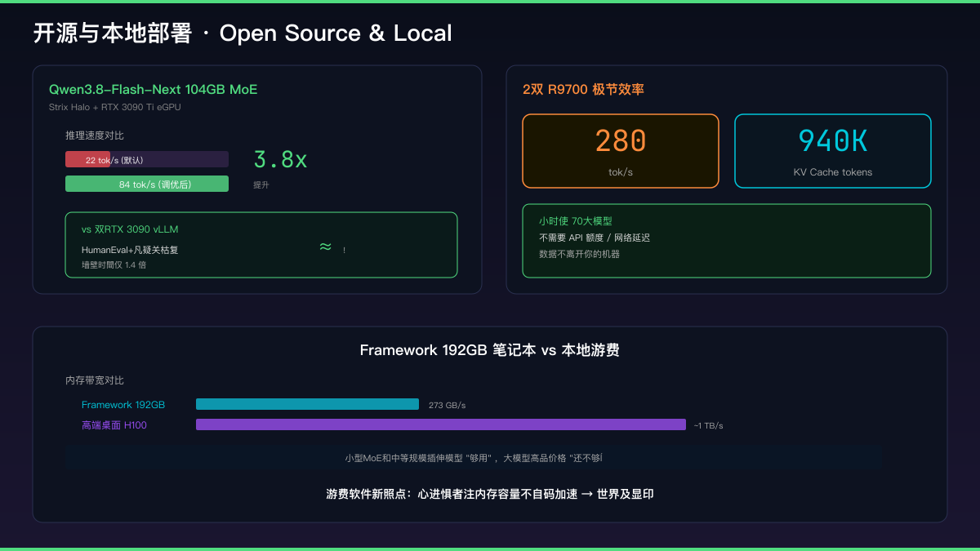980x551 pixels.
Task: Click the subtitle 'Strix Halo + RTX 3090 Ti eGPU'
Action: [115, 107]
